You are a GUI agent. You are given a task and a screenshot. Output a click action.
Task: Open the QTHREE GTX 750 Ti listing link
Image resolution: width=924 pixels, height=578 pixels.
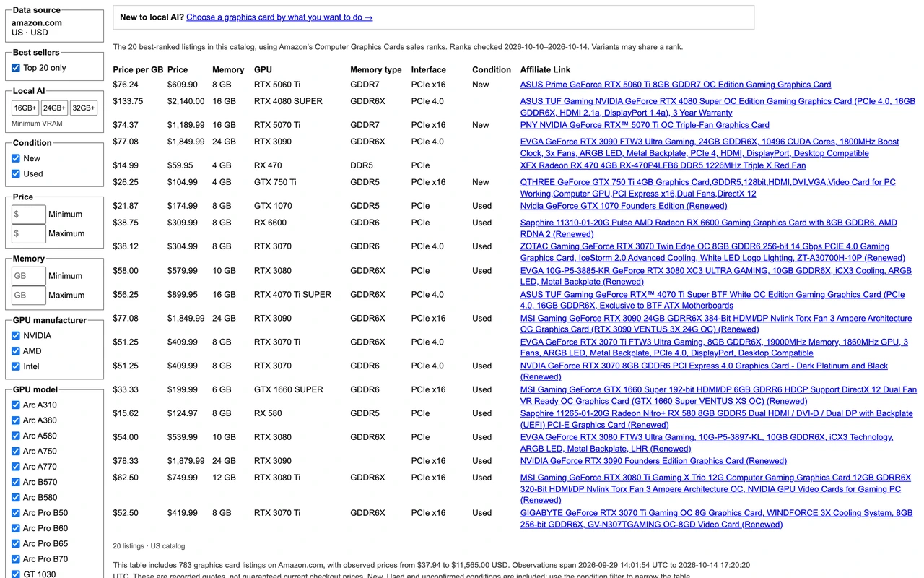(708, 188)
